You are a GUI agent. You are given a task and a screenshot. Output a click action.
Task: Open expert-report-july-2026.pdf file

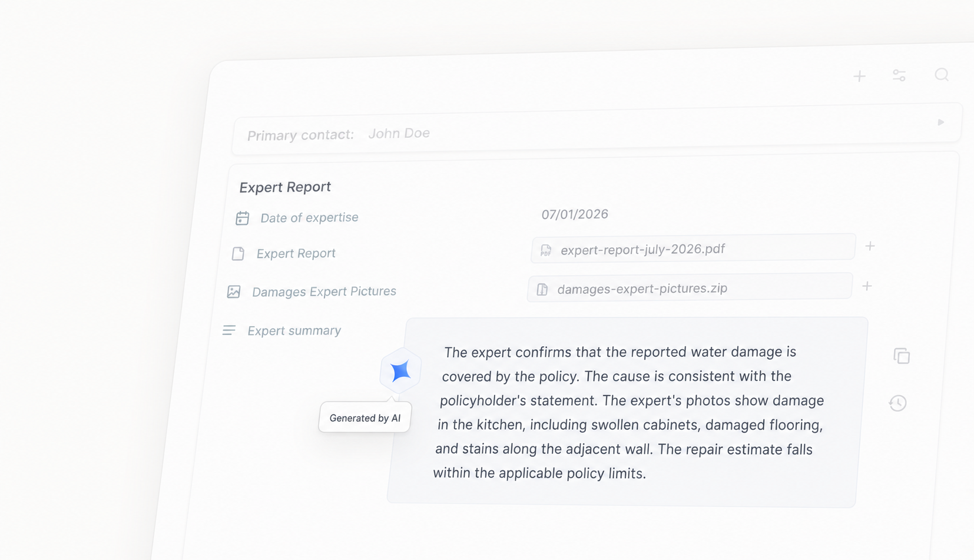coord(693,248)
